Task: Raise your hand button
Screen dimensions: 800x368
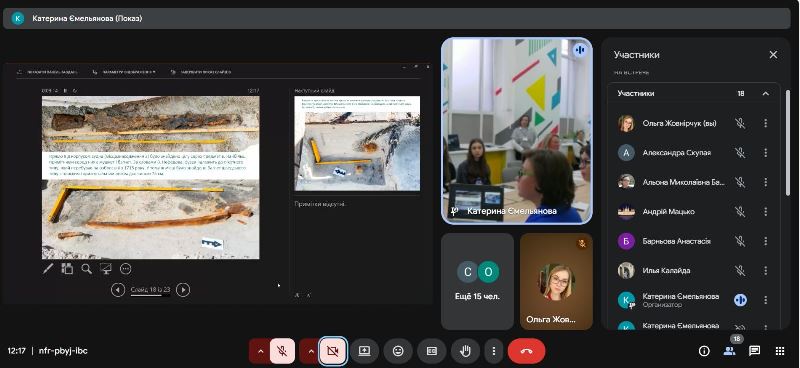Action: [465, 351]
